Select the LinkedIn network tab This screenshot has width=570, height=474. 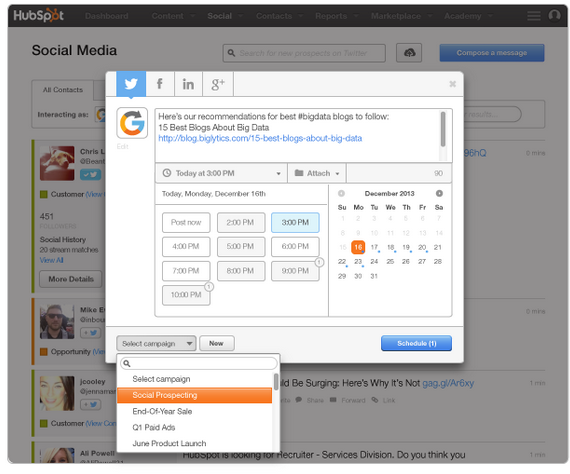click(188, 84)
